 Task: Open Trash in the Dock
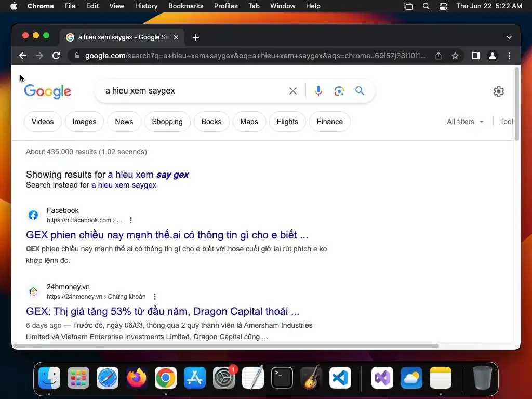(x=483, y=378)
